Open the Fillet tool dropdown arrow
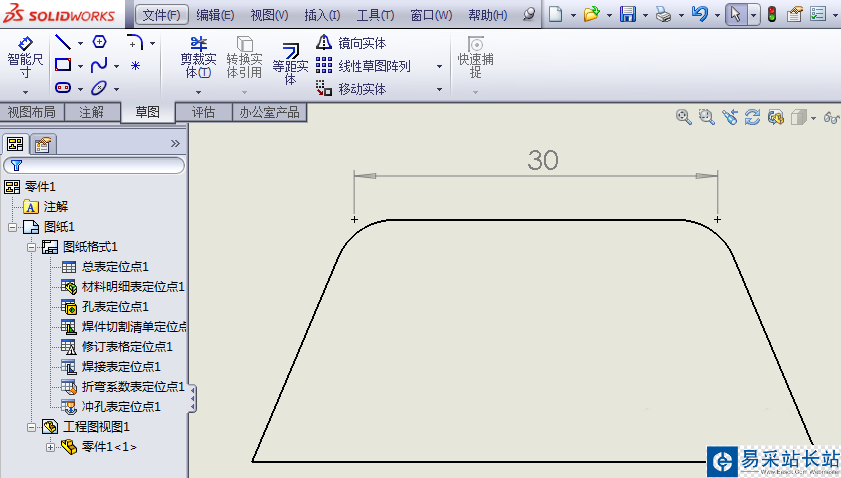The height and width of the screenshot is (478, 841). [x=152, y=43]
